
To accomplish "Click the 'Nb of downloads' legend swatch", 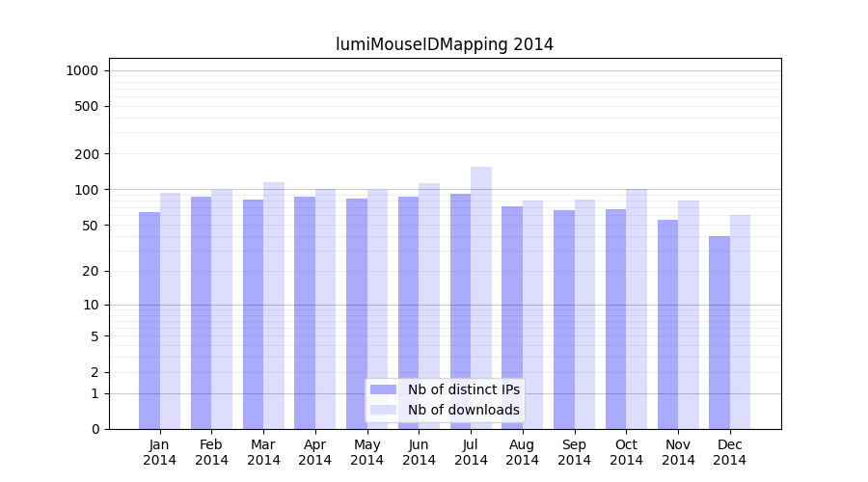I will coord(383,410).
